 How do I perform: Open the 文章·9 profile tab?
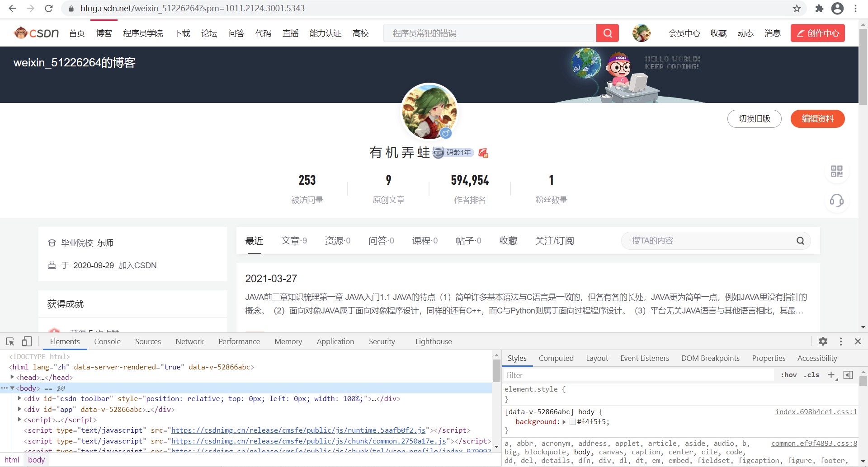click(x=294, y=241)
